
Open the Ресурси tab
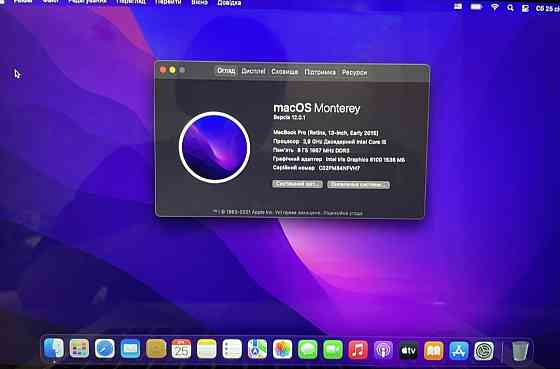pyautogui.click(x=354, y=73)
